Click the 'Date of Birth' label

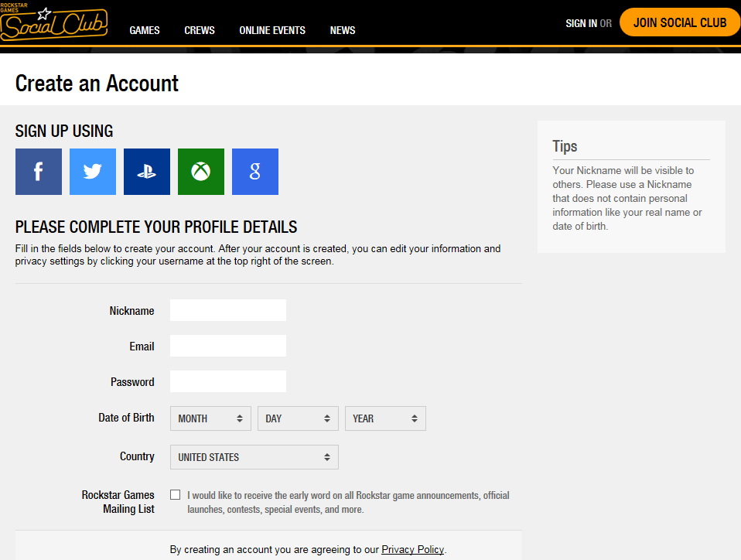point(126,418)
